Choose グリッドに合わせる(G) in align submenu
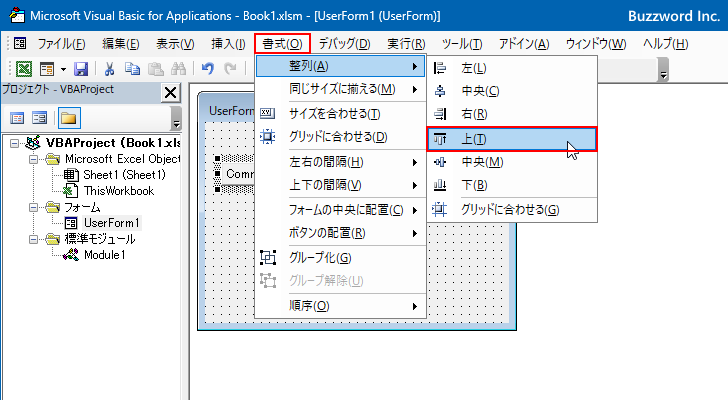 [512, 210]
